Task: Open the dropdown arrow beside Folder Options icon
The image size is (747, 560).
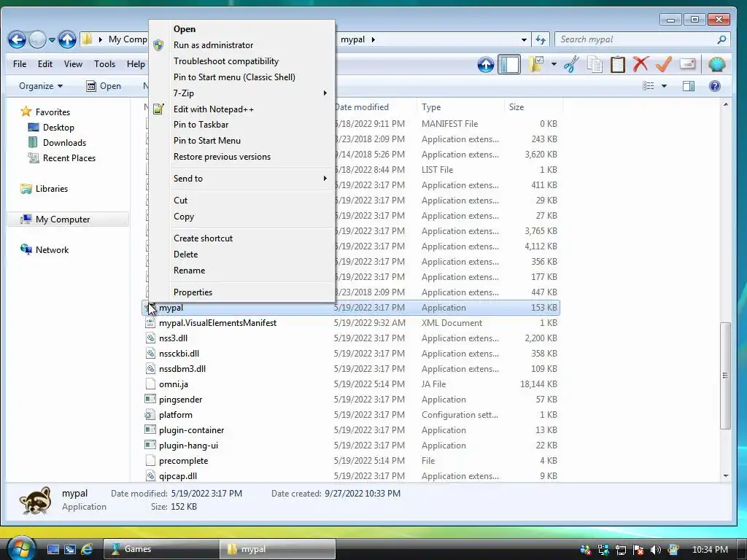Action: [554, 64]
